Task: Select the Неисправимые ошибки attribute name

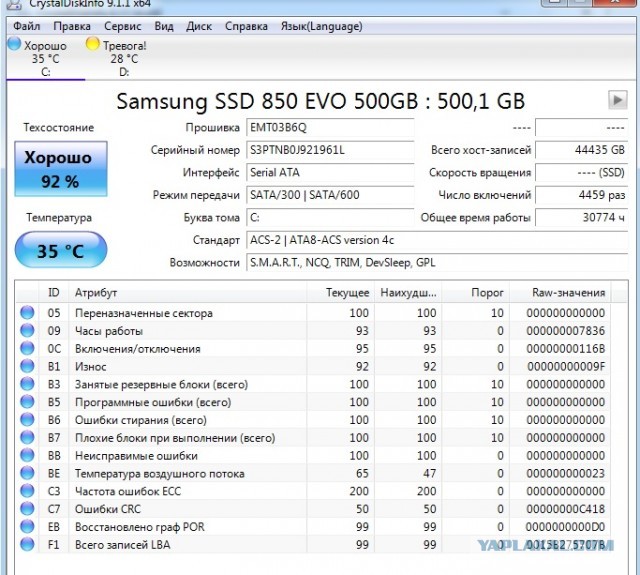Action: tap(136, 456)
